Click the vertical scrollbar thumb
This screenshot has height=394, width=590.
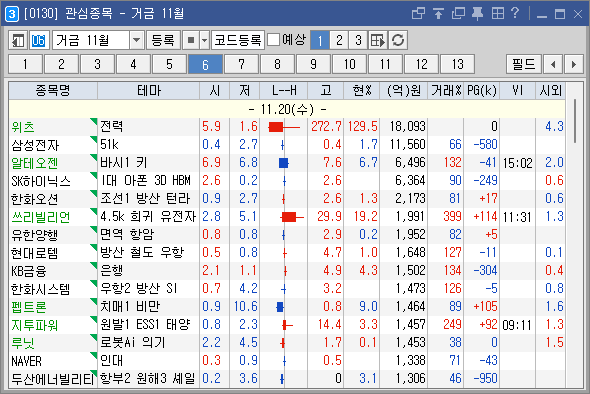575,121
